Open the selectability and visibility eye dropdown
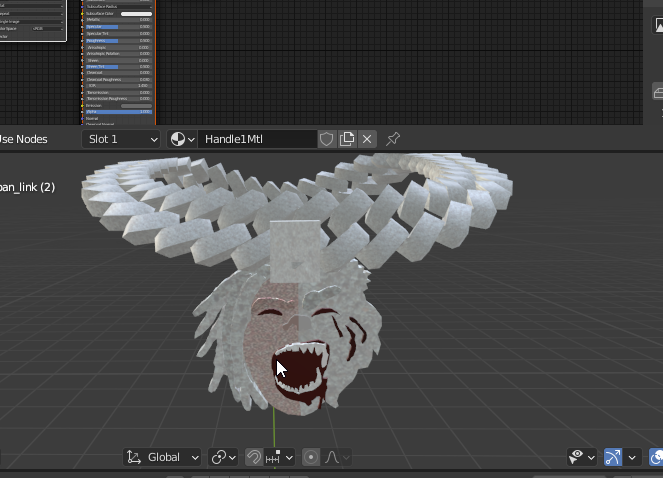The height and width of the screenshot is (478, 663). point(582,457)
